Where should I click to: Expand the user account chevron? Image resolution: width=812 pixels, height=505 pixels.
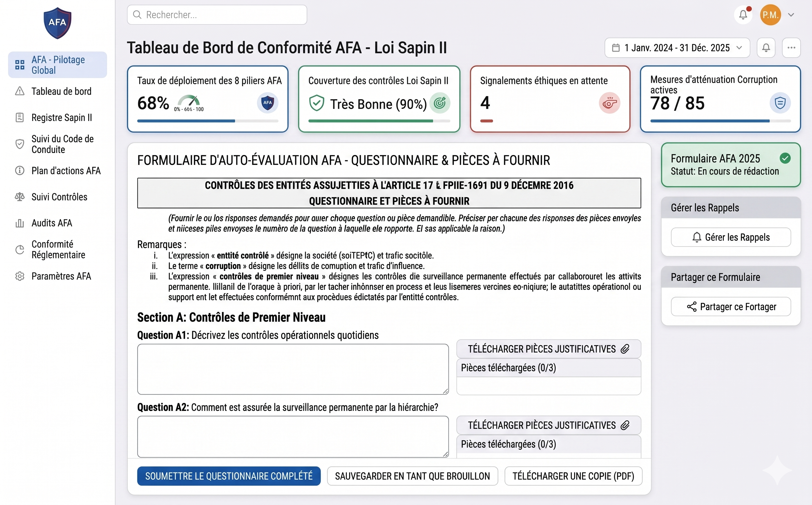[791, 15]
